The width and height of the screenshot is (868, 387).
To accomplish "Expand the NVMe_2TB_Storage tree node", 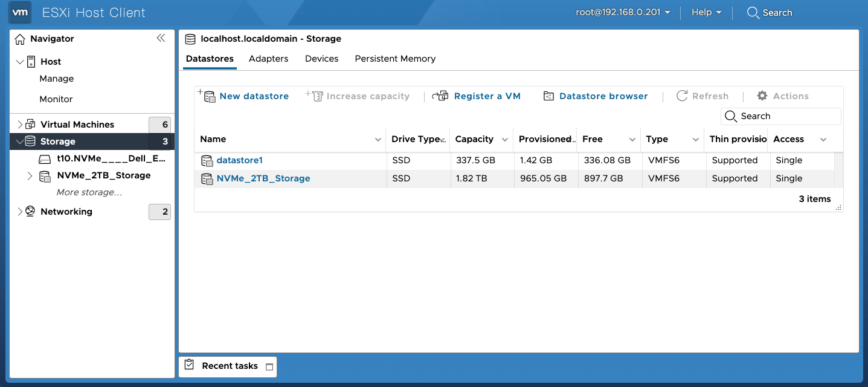I will [30, 176].
